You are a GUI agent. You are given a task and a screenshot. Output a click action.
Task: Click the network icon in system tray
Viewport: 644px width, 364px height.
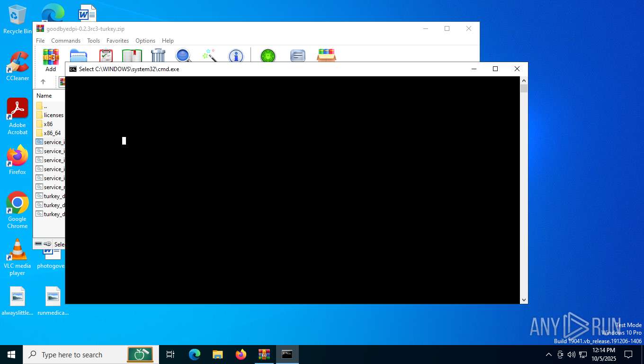583,355
